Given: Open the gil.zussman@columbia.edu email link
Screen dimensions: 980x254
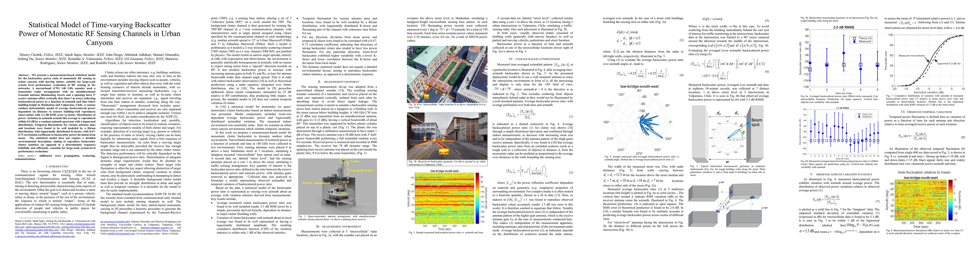Looking at the screenshot, I should click(x=115, y=222).
